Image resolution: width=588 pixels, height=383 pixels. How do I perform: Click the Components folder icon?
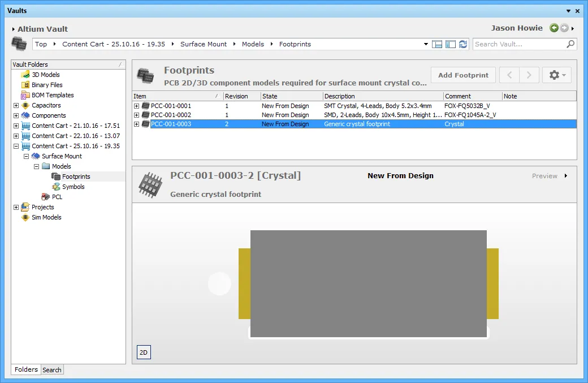coord(25,115)
